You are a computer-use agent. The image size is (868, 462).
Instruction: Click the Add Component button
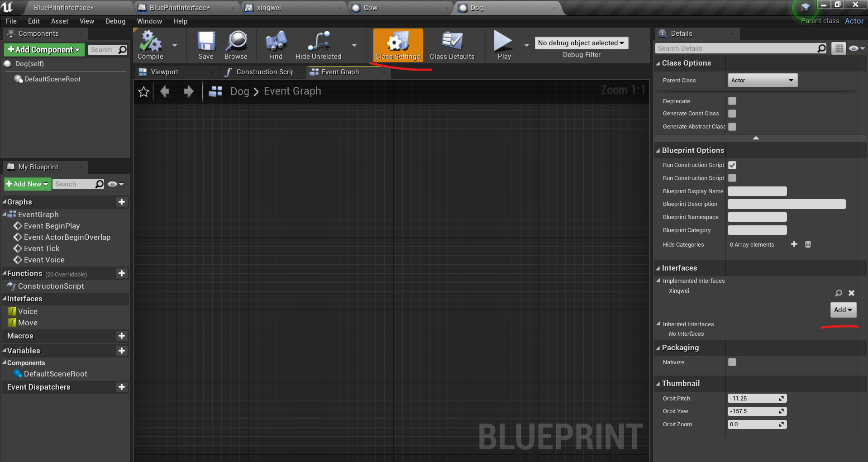tap(43, 49)
